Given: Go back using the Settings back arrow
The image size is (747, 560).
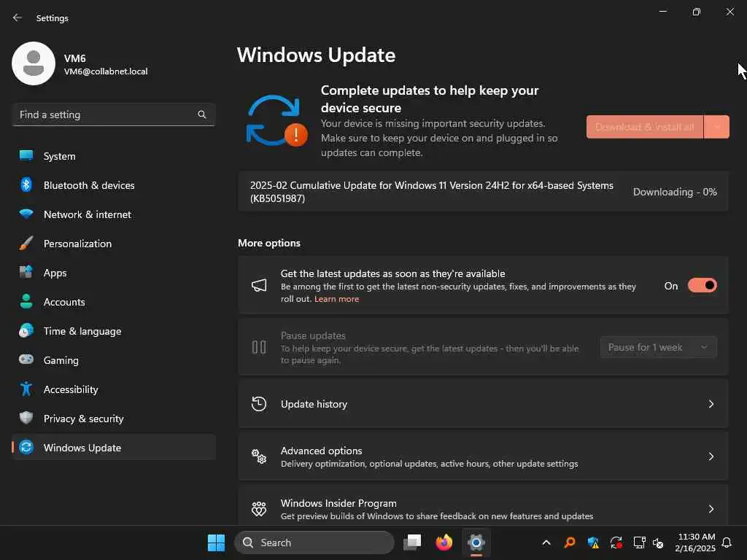Looking at the screenshot, I should point(18,17).
